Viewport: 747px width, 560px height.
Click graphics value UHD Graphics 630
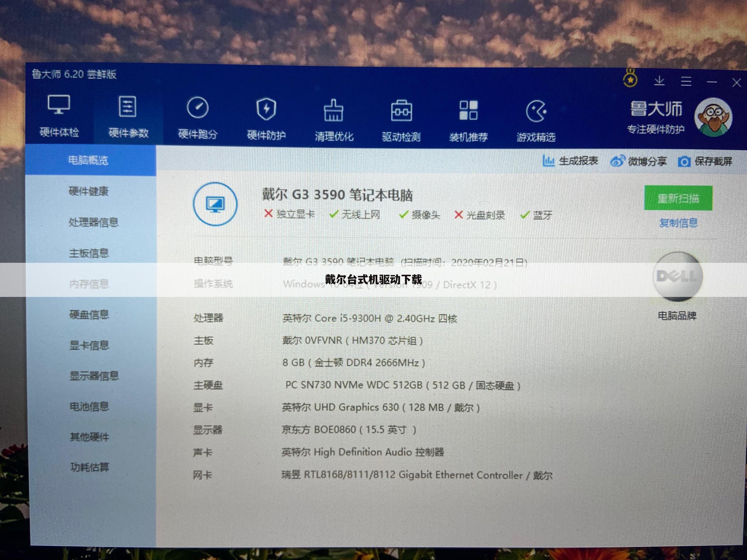click(x=381, y=407)
